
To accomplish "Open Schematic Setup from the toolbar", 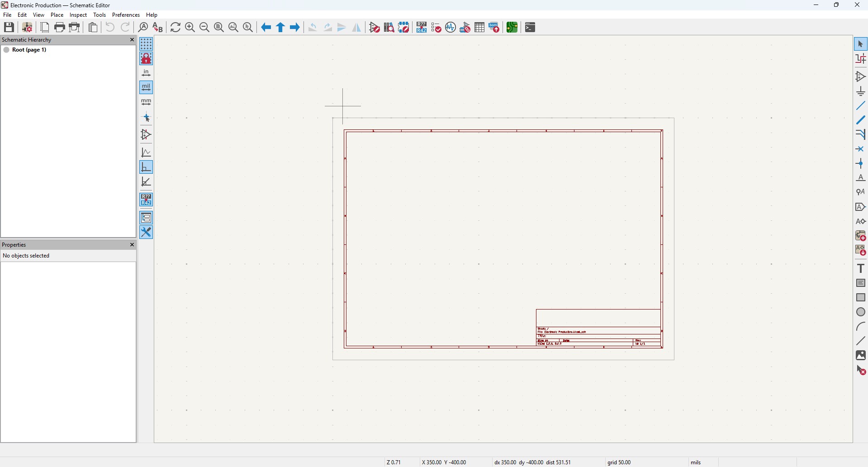I will coord(27,27).
